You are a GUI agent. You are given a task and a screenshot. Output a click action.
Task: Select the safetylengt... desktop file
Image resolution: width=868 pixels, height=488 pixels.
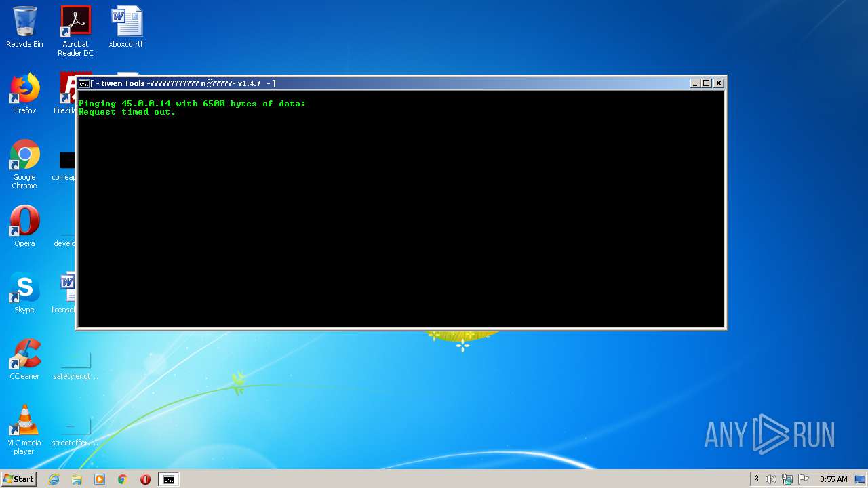click(x=75, y=365)
